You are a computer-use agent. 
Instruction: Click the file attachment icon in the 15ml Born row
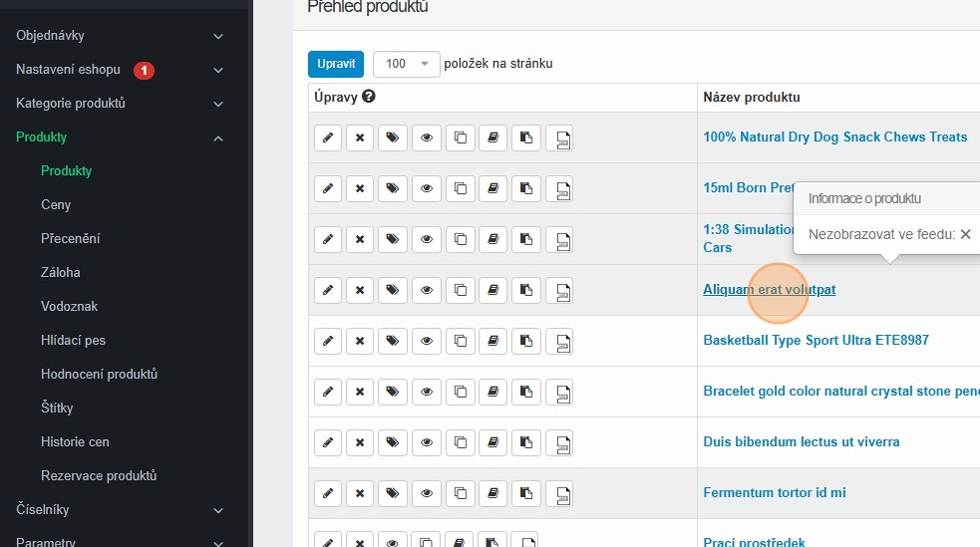click(560, 188)
